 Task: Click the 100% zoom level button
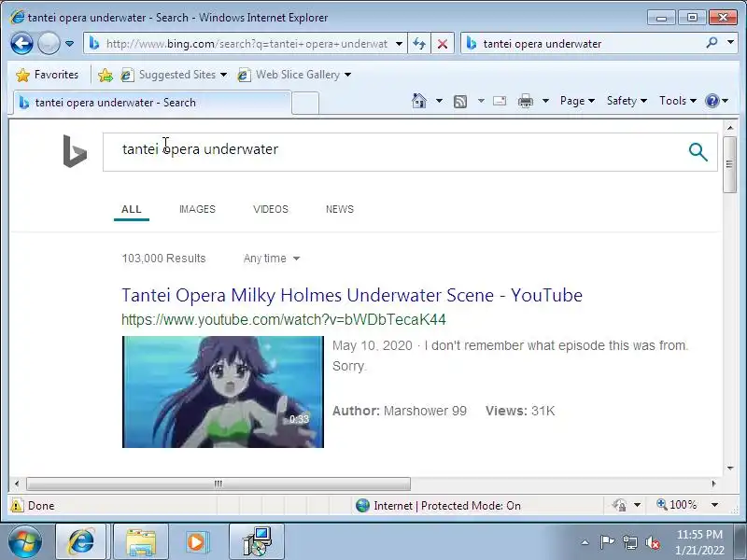coord(677,505)
